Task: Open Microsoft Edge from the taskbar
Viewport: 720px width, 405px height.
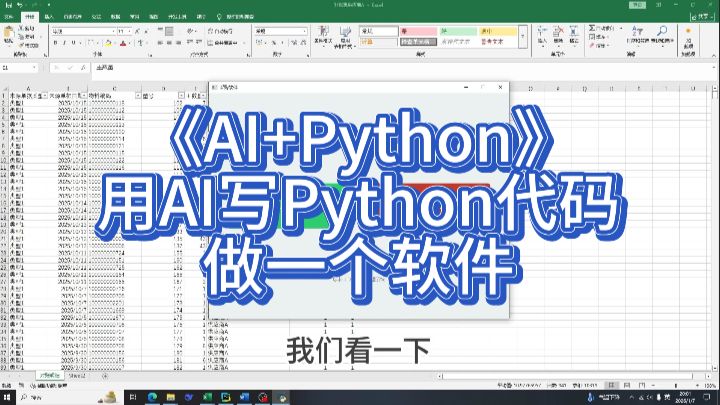Action: tap(152, 398)
